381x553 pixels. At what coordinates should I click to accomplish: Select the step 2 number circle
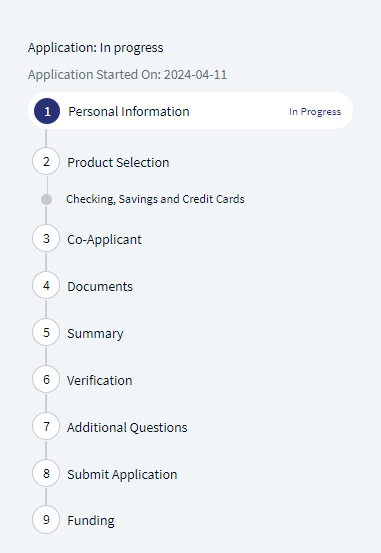click(46, 162)
